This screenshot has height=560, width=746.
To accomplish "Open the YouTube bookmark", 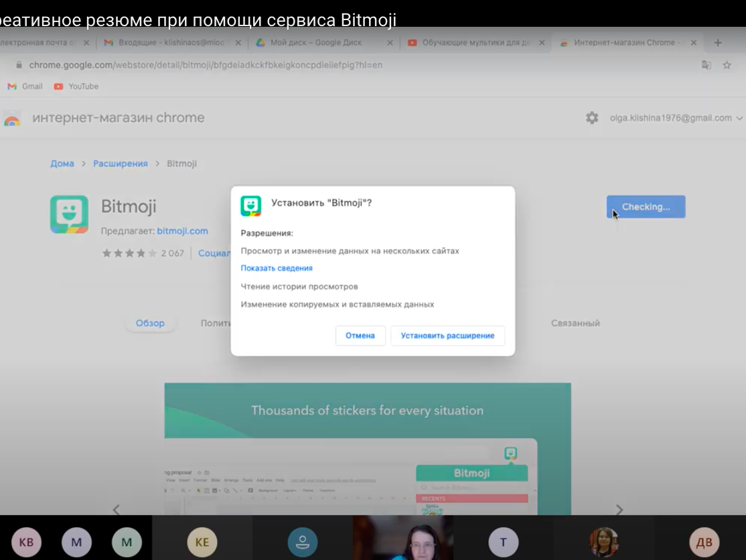I will [x=76, y=86].
